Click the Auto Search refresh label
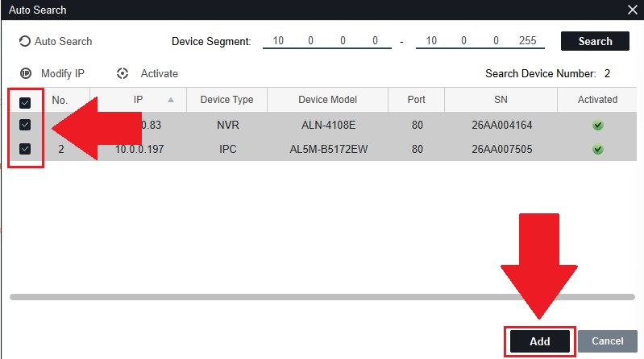Viewport: 644px width, 359px height. pyautogui.click(x=63, y=41)
